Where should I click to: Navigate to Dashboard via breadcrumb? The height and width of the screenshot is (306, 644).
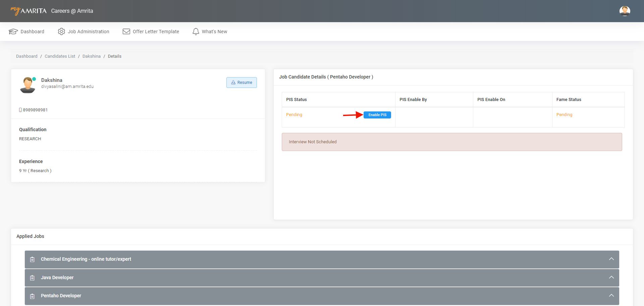pos(27,56)
